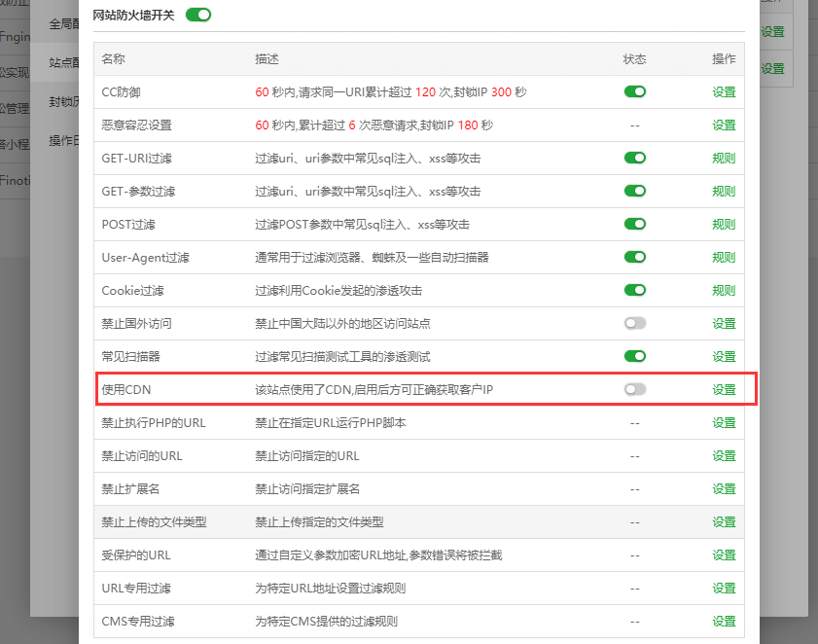The image size is (818, 644).
Task: Click description 禁止中国大陆以外的地区访问站点
Action: pyautogui.click(x=342, y=324)
